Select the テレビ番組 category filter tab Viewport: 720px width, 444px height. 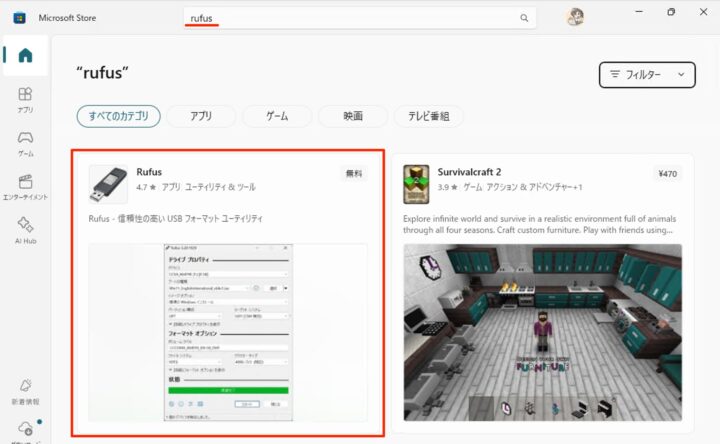428,116
